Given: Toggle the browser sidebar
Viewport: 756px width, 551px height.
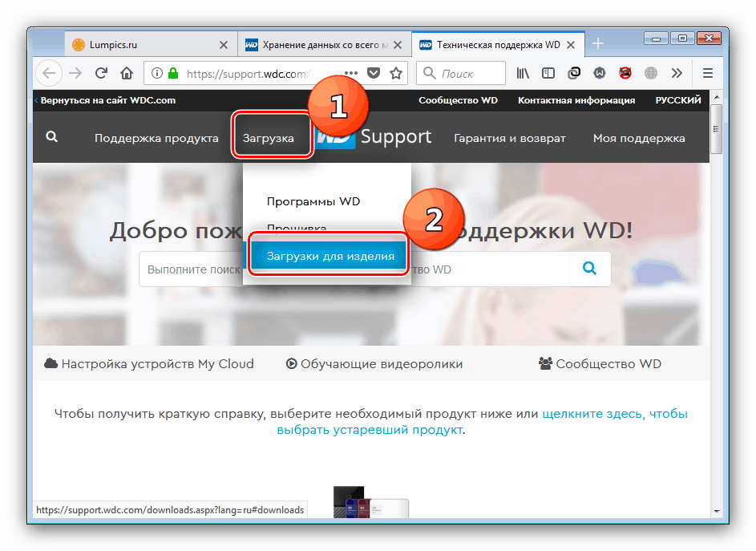Looking at the screenshot, I should click(x=548, y=73).
